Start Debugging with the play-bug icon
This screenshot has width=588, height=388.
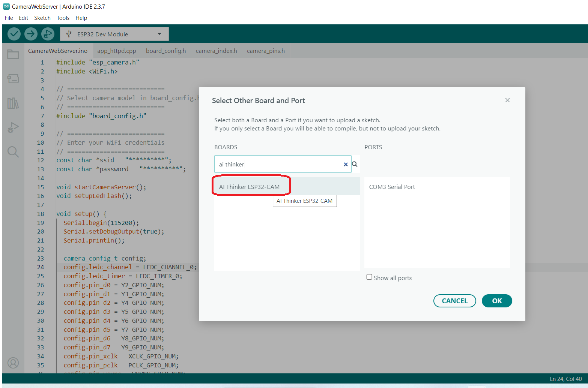(48, 34)
